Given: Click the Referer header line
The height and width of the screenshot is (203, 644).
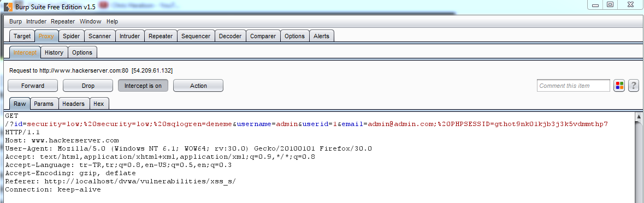Looking at the screenshot, I should click(x=120, y=181).
